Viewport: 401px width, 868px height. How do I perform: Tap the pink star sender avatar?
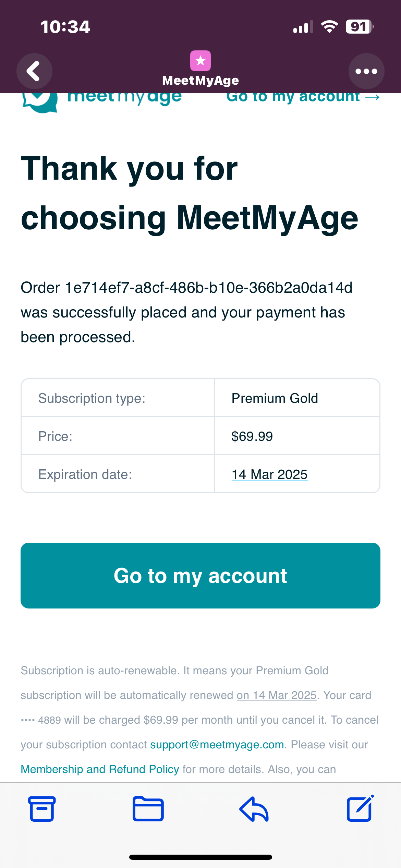coord(200,61)
